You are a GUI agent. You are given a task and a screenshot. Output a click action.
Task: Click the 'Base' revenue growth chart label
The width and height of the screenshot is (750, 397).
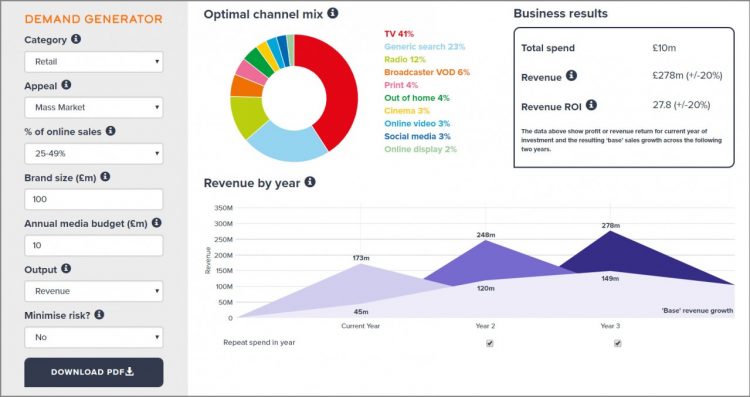pyautogui.click(x=697, y=311)
